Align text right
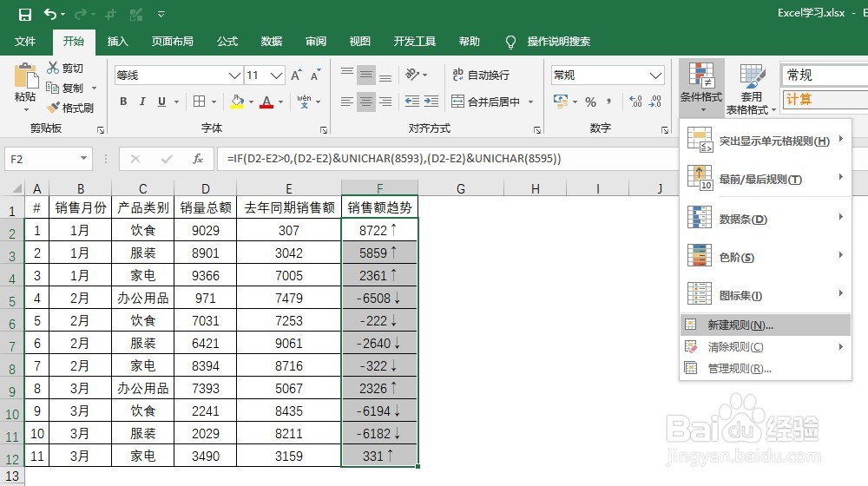 pos(385,102)
